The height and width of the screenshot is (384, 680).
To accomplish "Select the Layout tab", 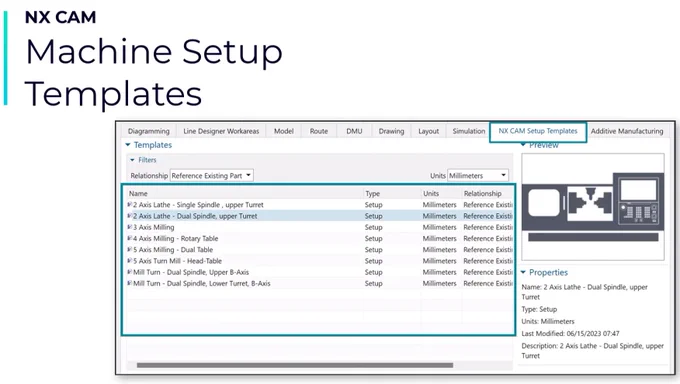I will (x=428, y=131).
